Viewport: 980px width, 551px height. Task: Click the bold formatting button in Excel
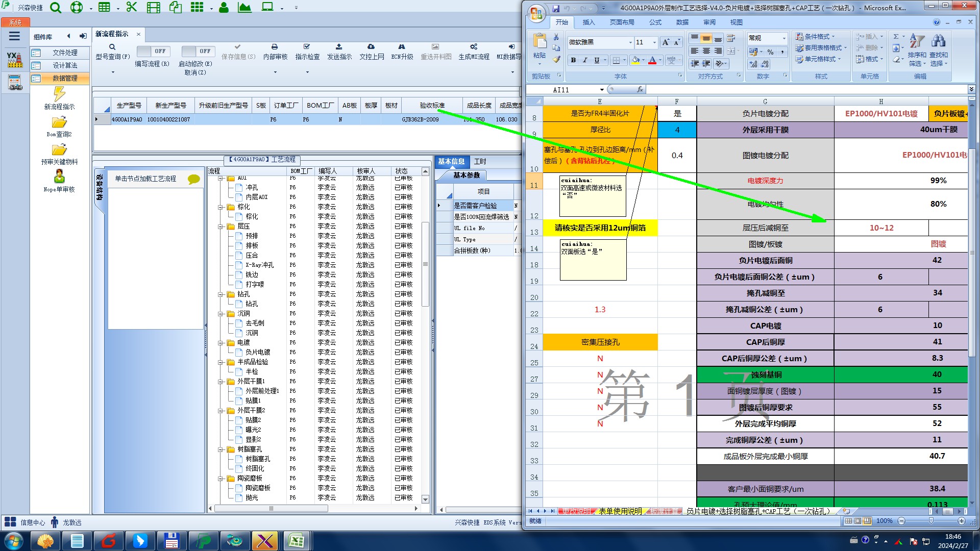573,60
